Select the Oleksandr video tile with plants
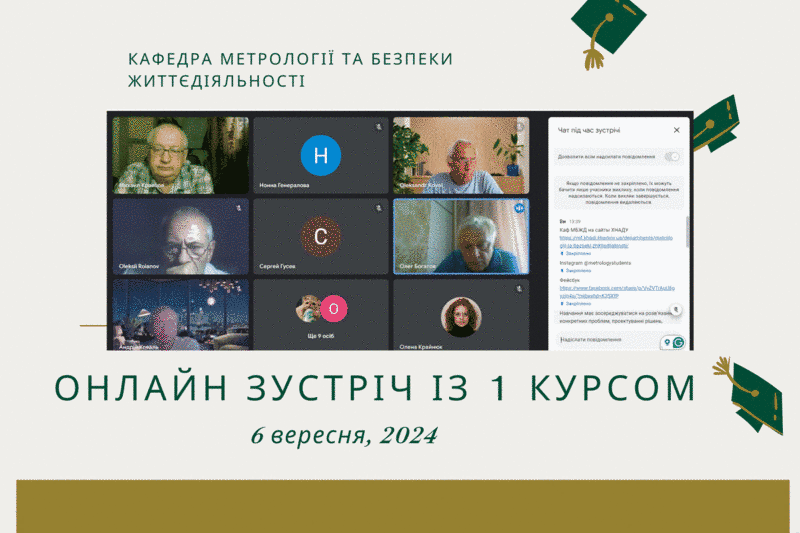Screen dimensions: 800x533 click(461, 155)
